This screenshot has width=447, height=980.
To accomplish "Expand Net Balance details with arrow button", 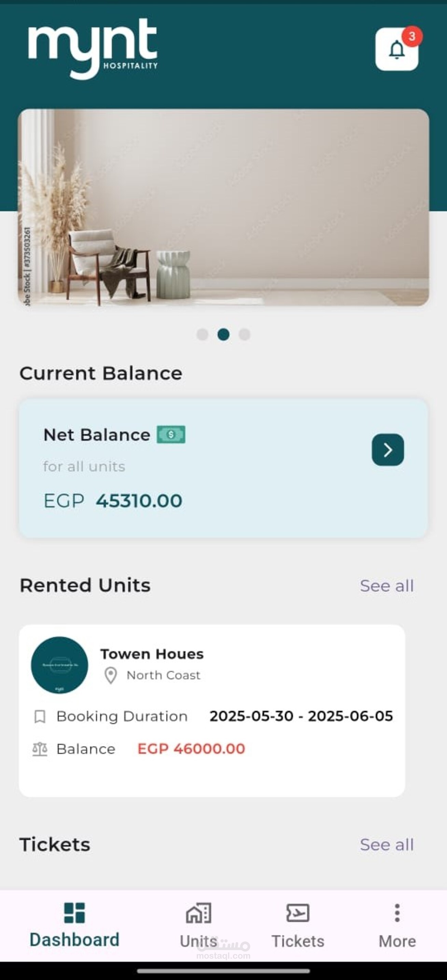I will pyautogui.click(x=388, y=450).
